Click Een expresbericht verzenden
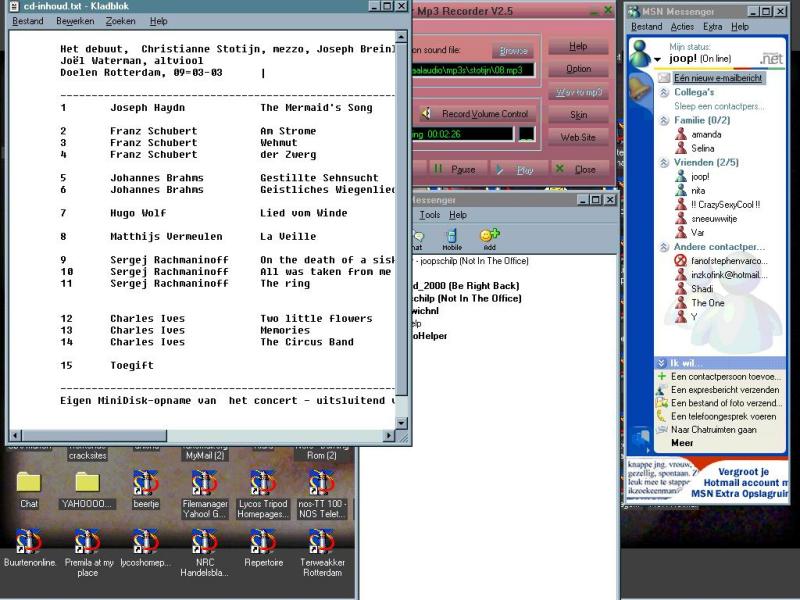This screenshot has width=800, height=600. pos(725,390)
